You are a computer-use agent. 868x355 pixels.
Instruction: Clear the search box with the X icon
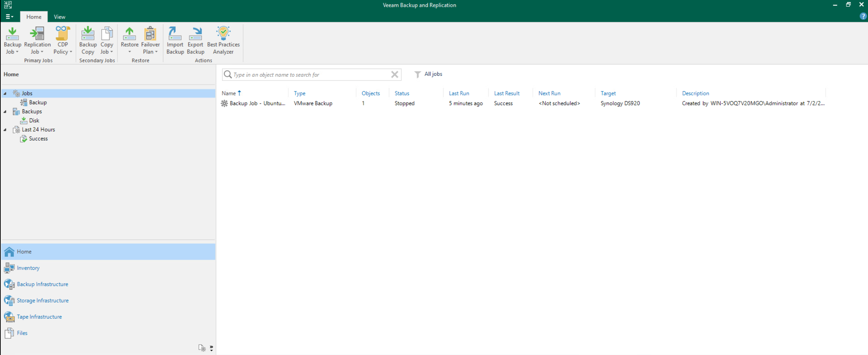pos(394,74)
